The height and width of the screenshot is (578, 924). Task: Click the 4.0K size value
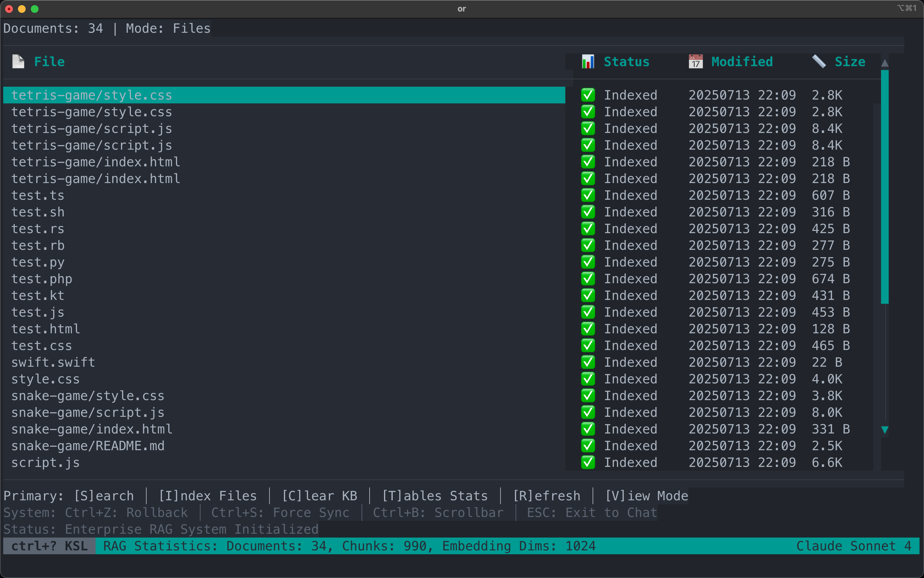click(x=827, y=379)
